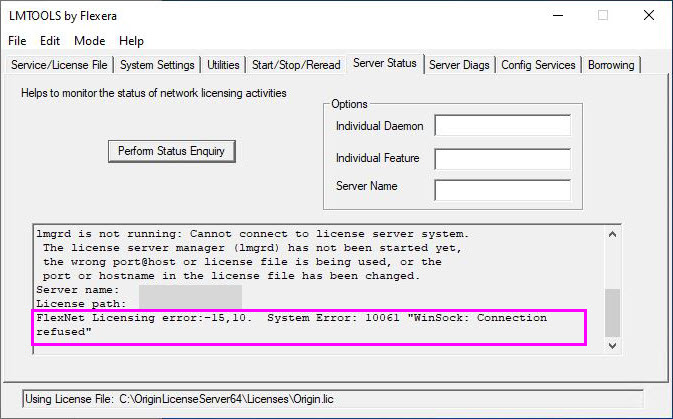673x419 pixels.
Task: Switch to Config Services tab
Action: [x=538, y=65]
